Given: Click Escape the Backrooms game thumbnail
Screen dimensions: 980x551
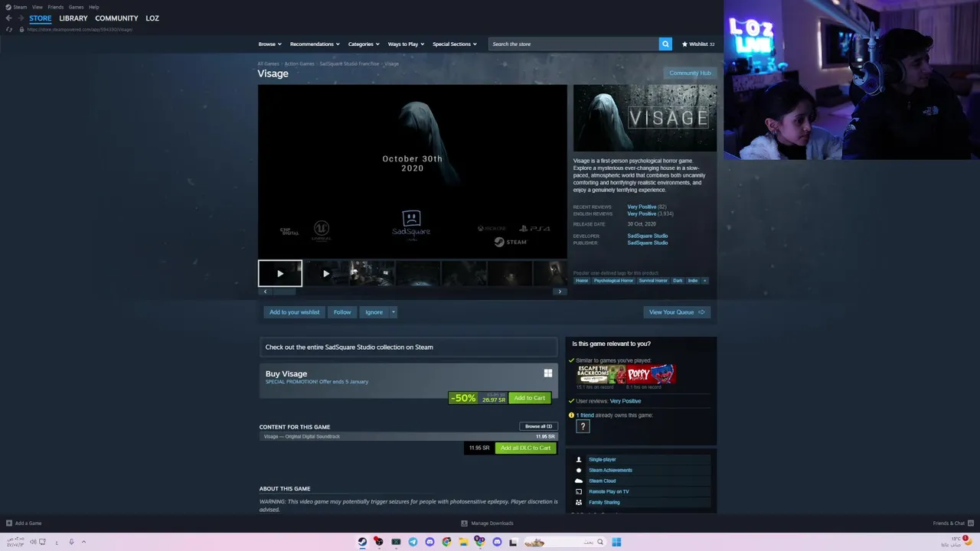Looking at the screenshot, I should 601,374.
